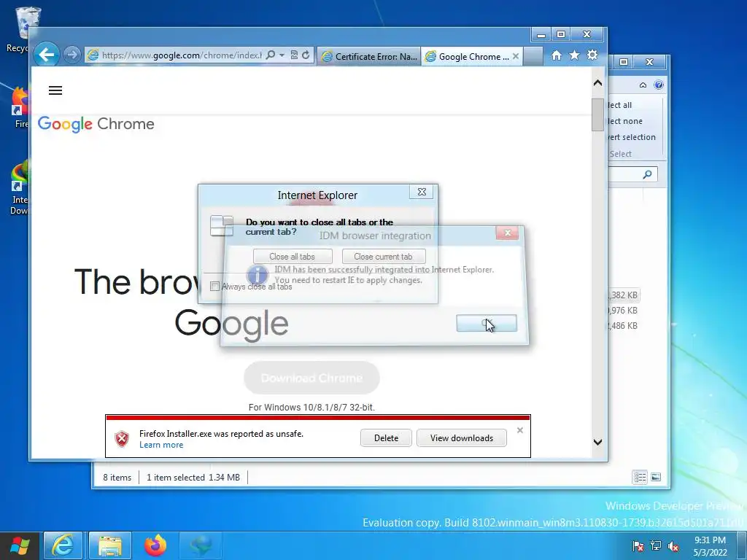Go back using the IE back arrow
747x560 pixels.
[x=47, y=55]
